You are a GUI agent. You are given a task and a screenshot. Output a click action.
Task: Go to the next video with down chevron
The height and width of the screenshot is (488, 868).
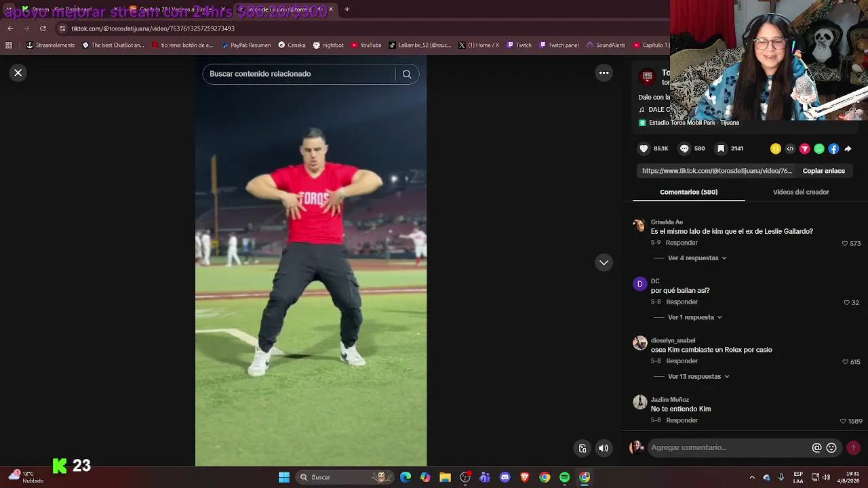click(x=604, y=262)
